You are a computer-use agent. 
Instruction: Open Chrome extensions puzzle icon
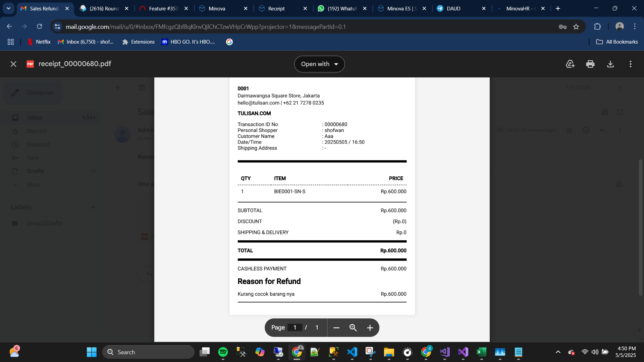click(x=597, y=26)
